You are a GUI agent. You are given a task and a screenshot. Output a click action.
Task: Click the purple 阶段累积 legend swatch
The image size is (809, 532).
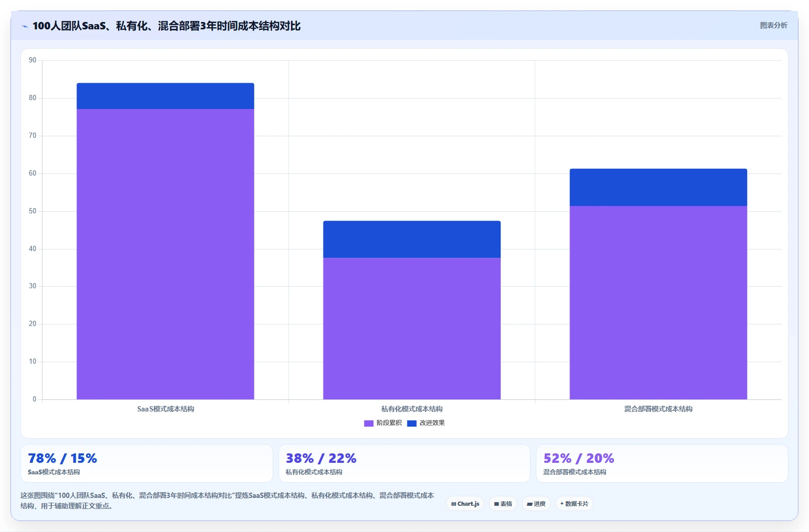[369, 424]
